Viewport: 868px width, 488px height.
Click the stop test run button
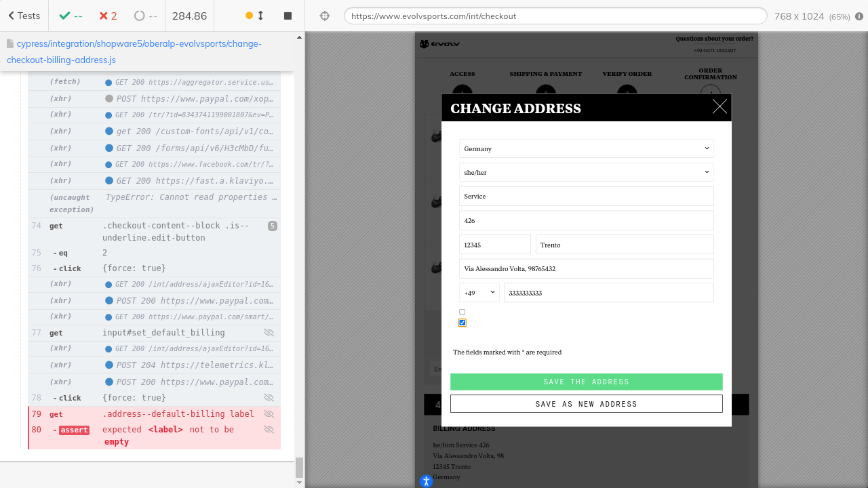pyautogui.click(x=288, y=16)
